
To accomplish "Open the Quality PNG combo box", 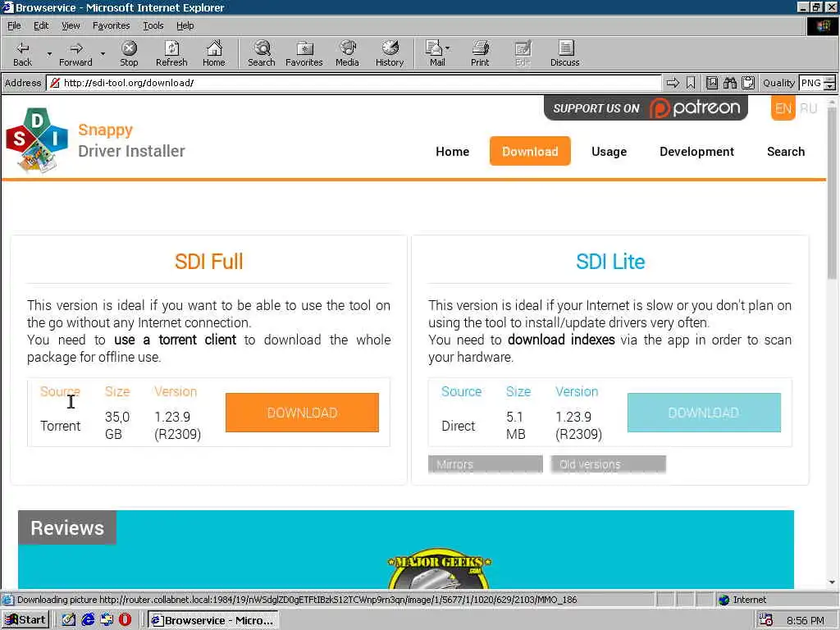I will pos(817,83).
